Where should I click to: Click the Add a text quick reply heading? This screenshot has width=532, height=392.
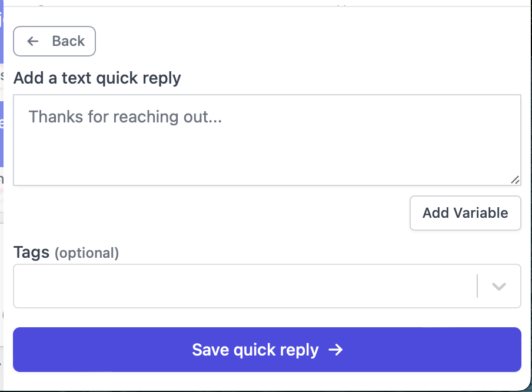coord(97,78)
